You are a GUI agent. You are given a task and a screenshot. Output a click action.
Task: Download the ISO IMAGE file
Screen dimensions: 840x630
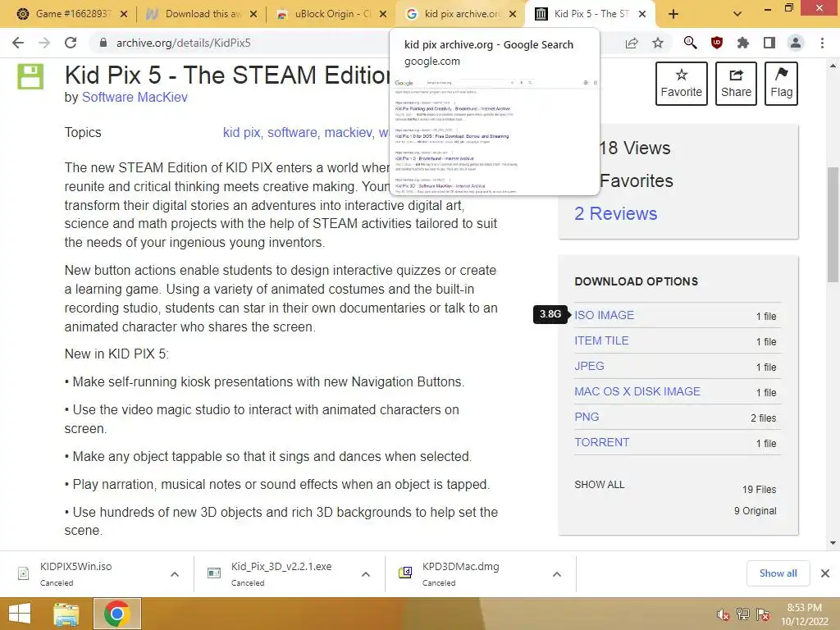point(604,315)
